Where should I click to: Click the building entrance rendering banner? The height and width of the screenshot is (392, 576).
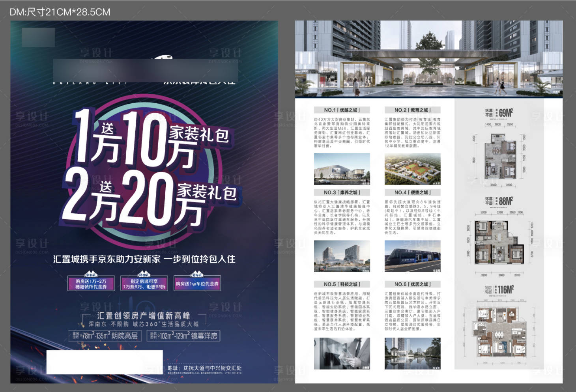click(429, 58)
